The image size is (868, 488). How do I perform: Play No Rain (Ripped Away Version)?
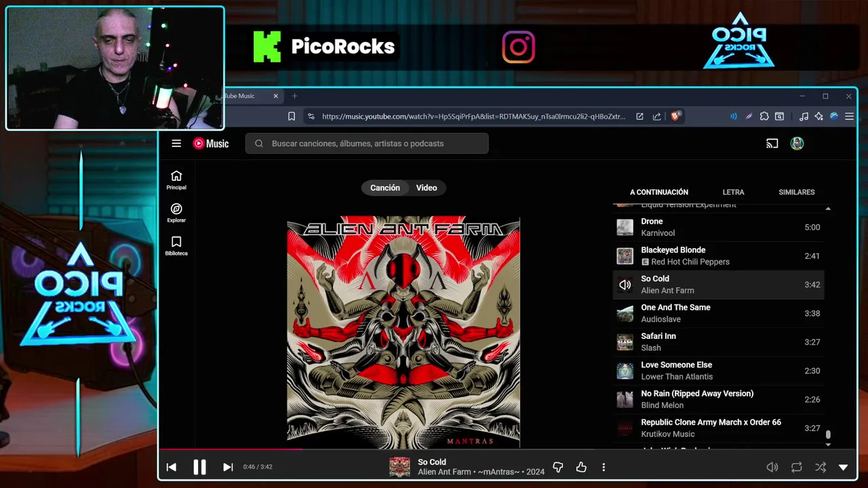[x=719, y=399]
